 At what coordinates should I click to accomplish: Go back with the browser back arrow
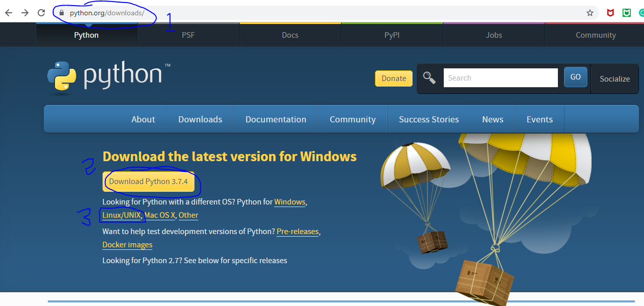coord(8,13)
